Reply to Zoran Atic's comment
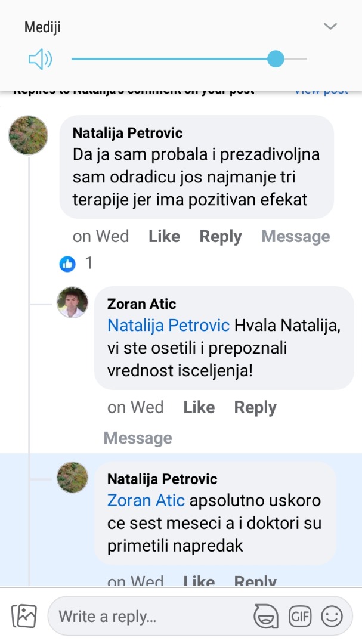The height and width of the screenshot is (644, 362). (255, 408)
